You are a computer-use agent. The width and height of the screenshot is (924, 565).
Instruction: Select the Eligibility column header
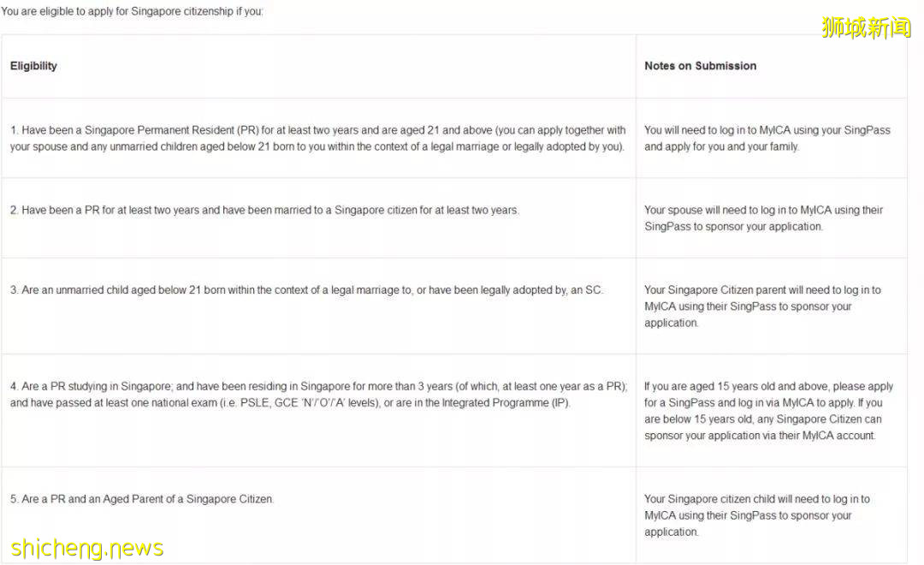coord(33,66)
